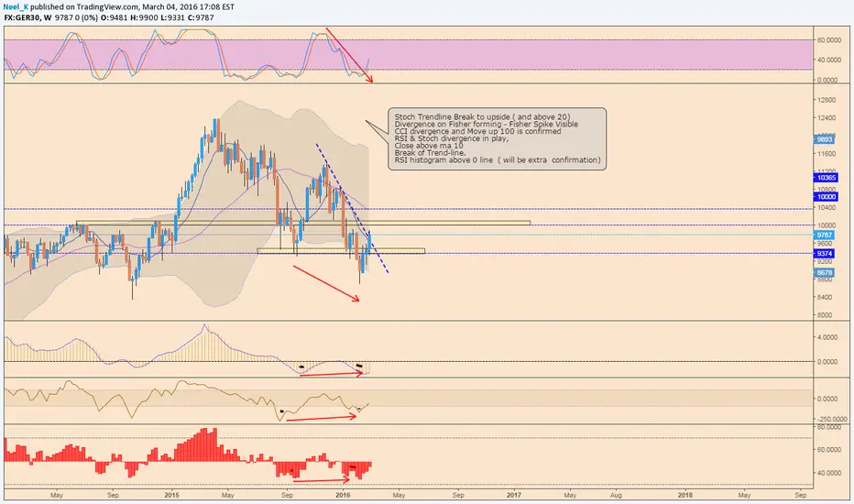The width and height of the screenshot is (854, 504).
Task: Click the high value H:9900
Action: (x=146, y=17)
